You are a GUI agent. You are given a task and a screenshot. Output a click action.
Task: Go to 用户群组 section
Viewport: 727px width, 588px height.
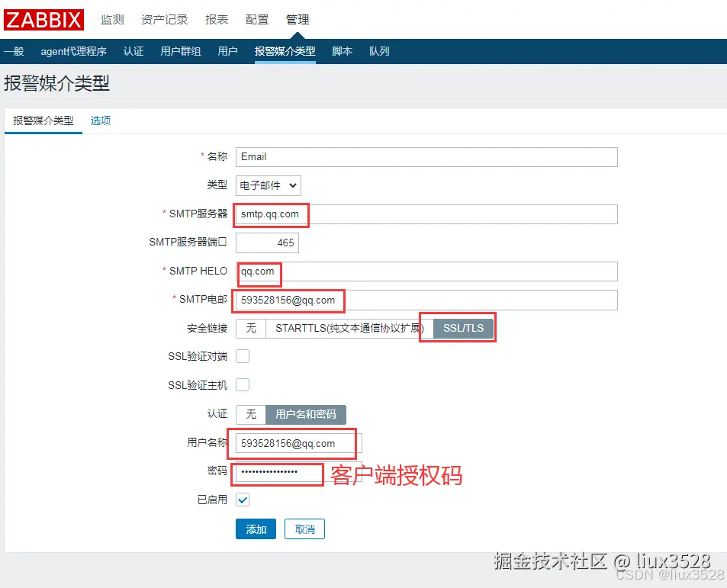pyautogui.click(x=180, y=52)
